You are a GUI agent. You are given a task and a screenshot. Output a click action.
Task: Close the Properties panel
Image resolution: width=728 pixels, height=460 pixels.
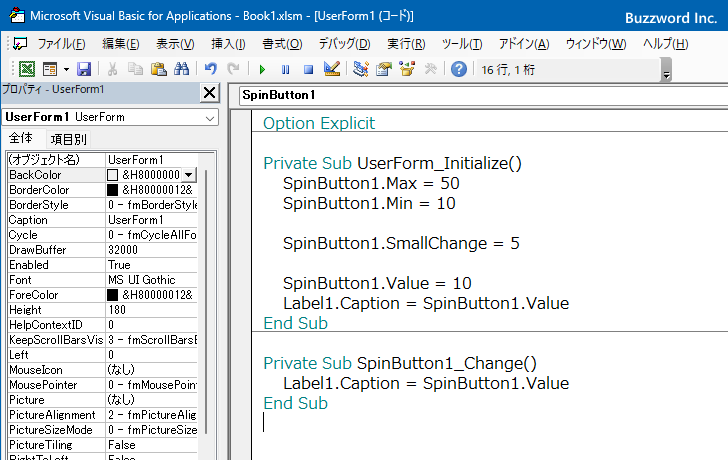pos(209,93)
